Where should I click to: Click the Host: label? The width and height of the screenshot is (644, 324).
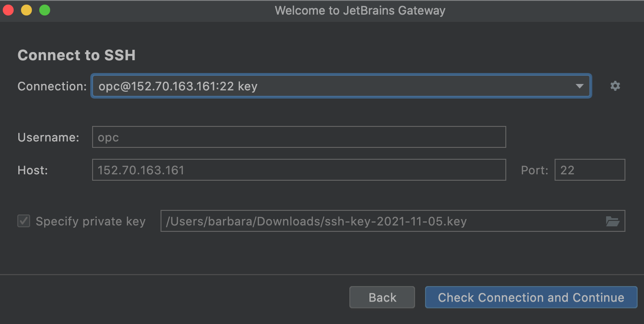coord(33,170)
